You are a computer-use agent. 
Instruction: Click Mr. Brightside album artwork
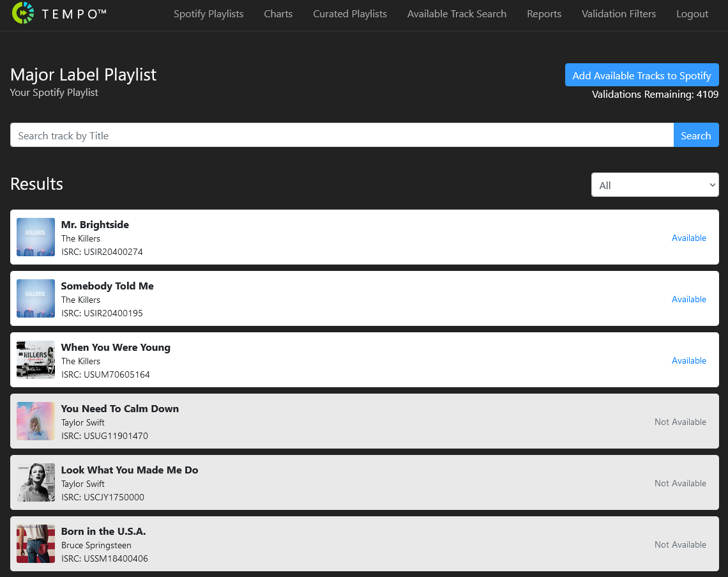(36, 237)
